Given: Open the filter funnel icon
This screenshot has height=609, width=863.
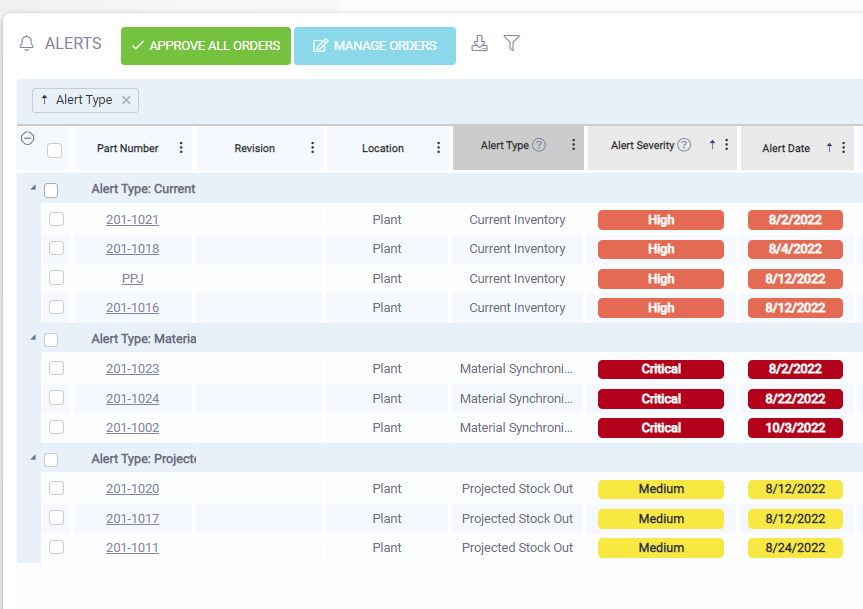Looking at the screenshot, I should click(x=512, y=43).
